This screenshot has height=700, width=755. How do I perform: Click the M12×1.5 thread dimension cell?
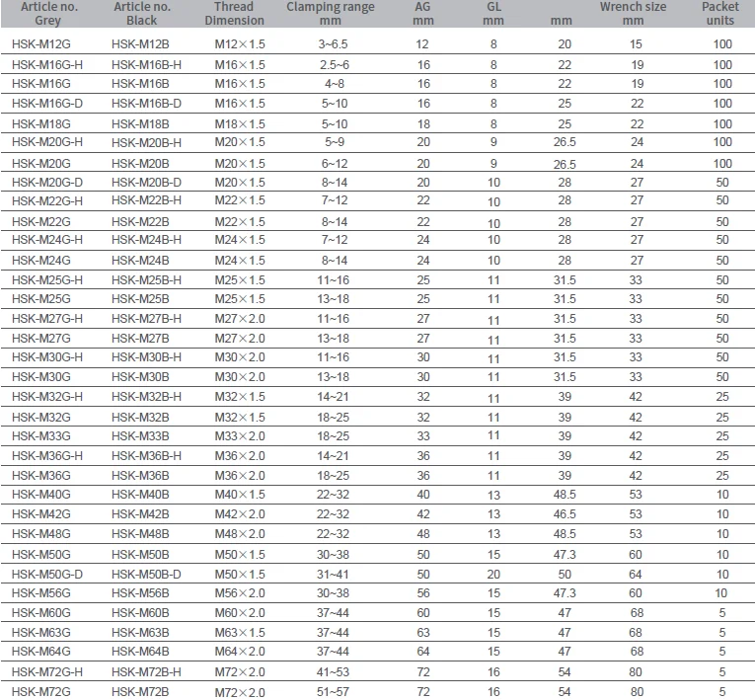tap(240, 45)
